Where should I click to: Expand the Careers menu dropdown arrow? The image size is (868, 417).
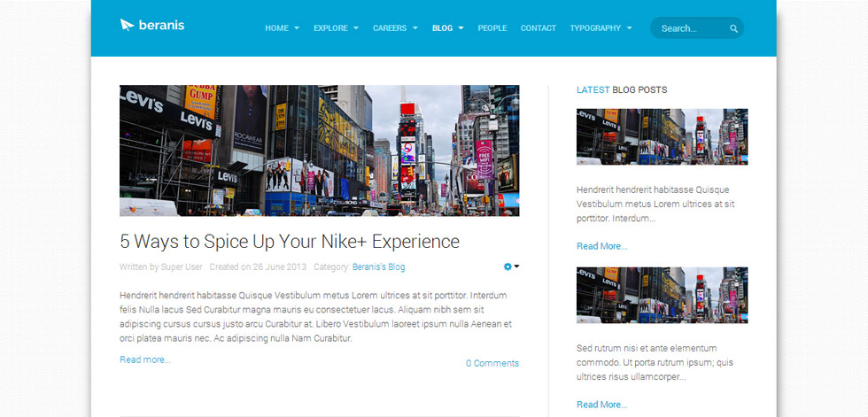(x=415, y=28)
